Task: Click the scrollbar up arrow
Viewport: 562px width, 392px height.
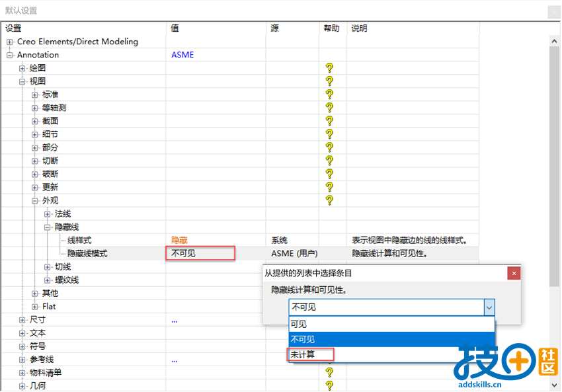Action: pyautogui.click(x=554, y=41)
